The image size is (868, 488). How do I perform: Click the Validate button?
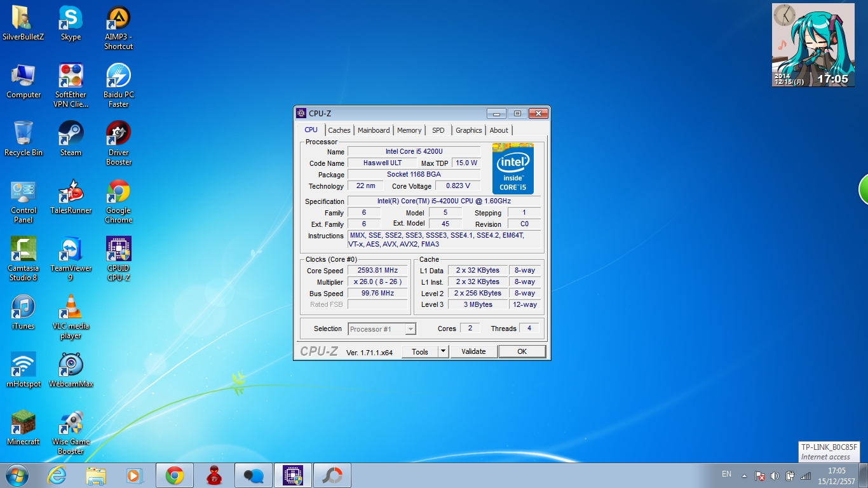(473, 351)
